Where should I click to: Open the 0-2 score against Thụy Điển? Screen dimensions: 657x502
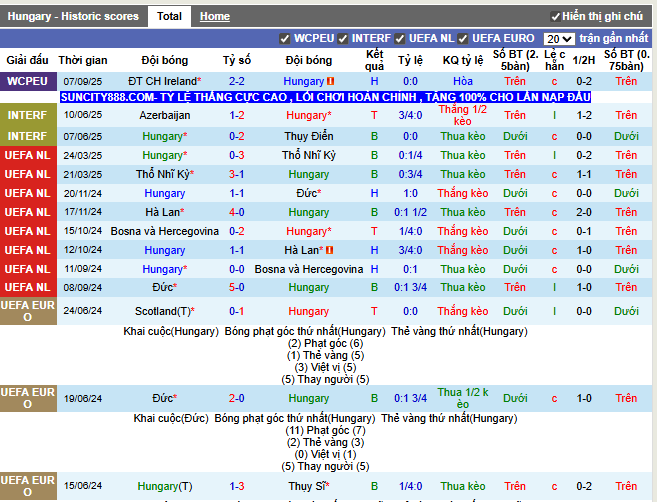(x=237, y=136)
